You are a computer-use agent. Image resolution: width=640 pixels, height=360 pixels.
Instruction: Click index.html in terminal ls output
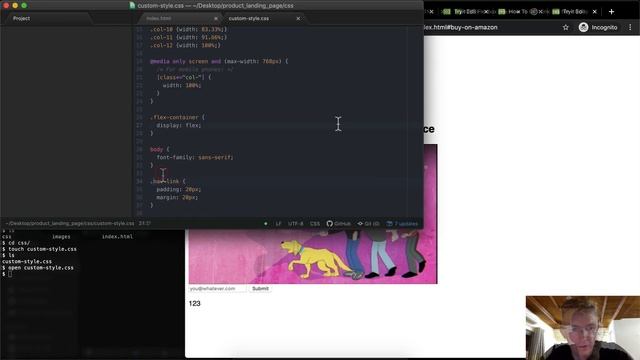(x=117, y=236)
